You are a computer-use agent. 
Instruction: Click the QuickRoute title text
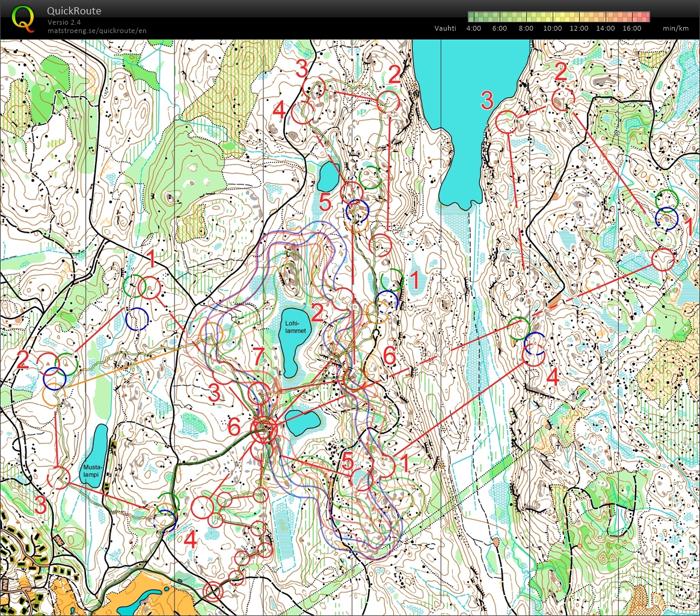74,11
